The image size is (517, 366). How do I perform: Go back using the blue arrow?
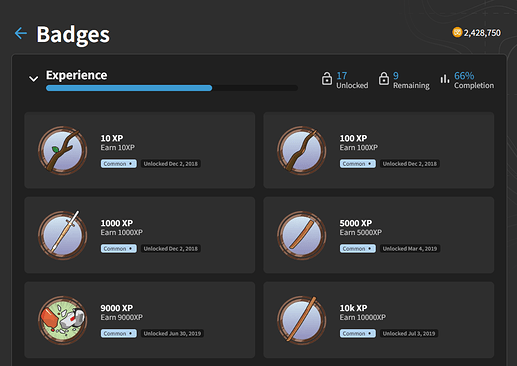click(21, 33)
